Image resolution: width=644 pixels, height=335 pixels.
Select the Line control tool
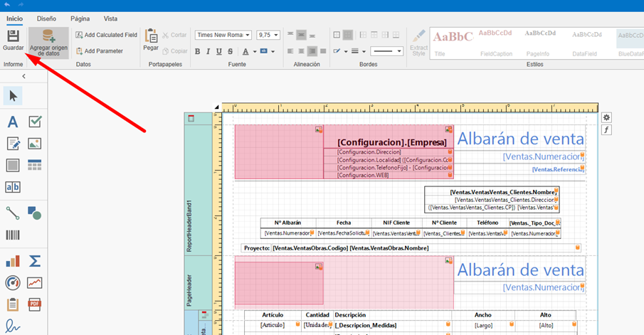point(13,213)
